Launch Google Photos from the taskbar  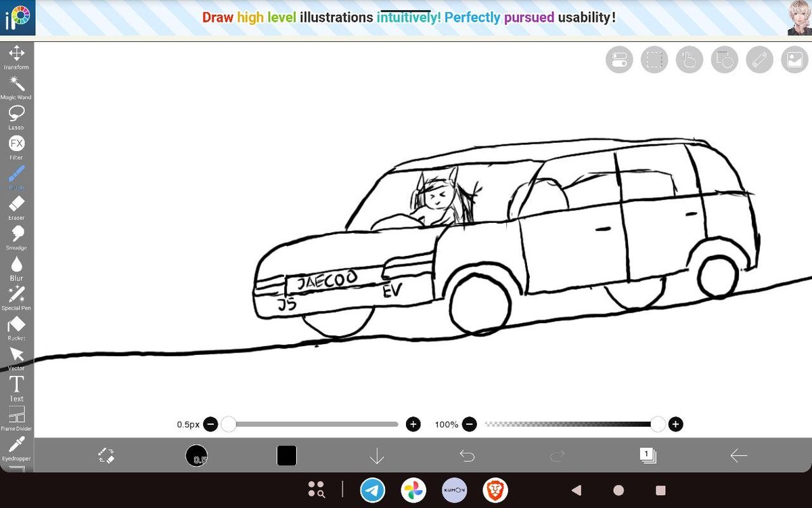click(413, 490)
